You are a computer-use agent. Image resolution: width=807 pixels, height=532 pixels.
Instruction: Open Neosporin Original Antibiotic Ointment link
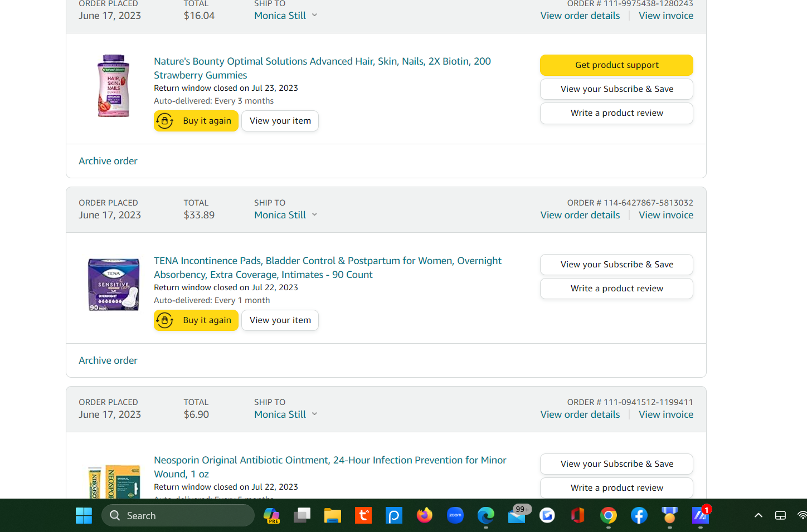[330, 467]
